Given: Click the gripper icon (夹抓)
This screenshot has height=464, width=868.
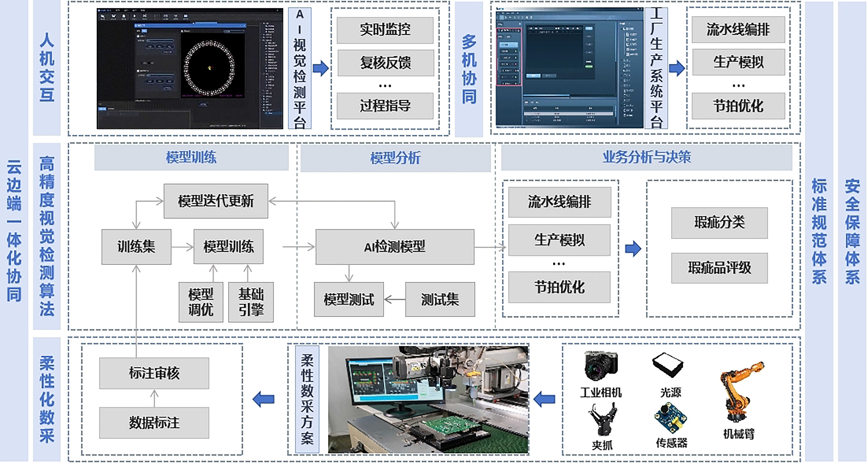Looking at the screenshot, I should tap(603, 420).
